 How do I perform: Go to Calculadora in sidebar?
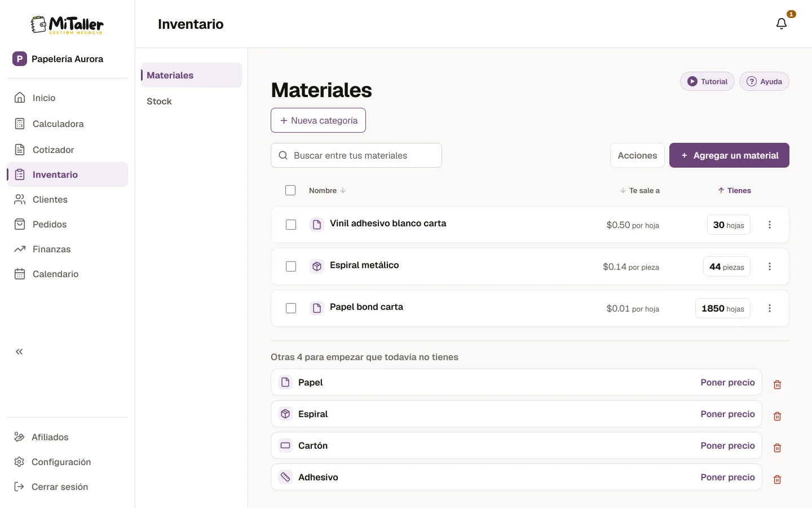point(67,124)
